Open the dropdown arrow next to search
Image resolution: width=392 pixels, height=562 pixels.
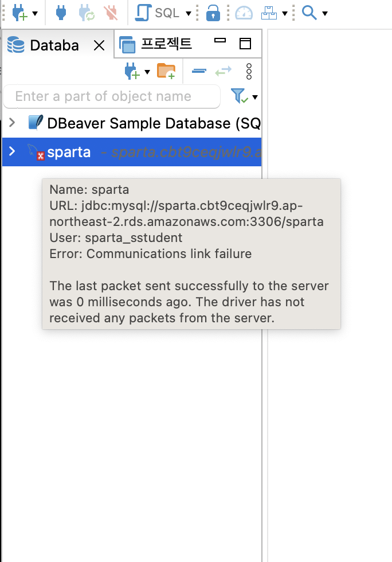pos(325,14)
